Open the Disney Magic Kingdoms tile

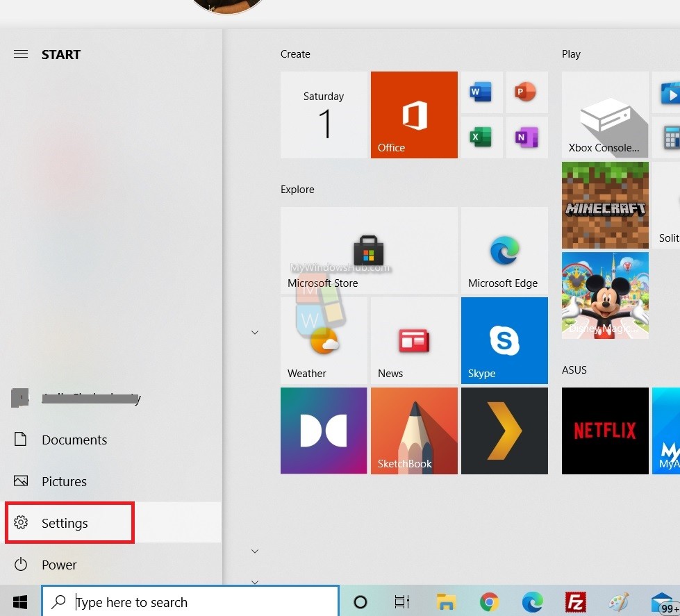coord(605,295)
